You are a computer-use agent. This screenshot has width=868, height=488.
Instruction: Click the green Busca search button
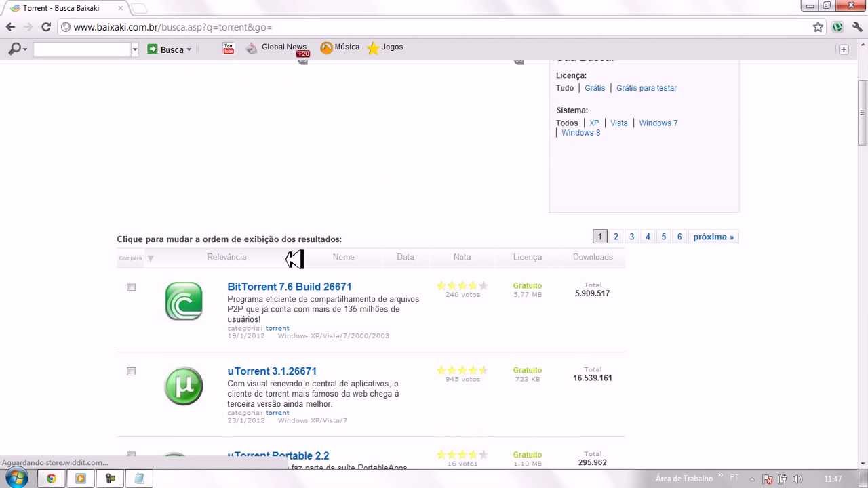coord(165,49)
